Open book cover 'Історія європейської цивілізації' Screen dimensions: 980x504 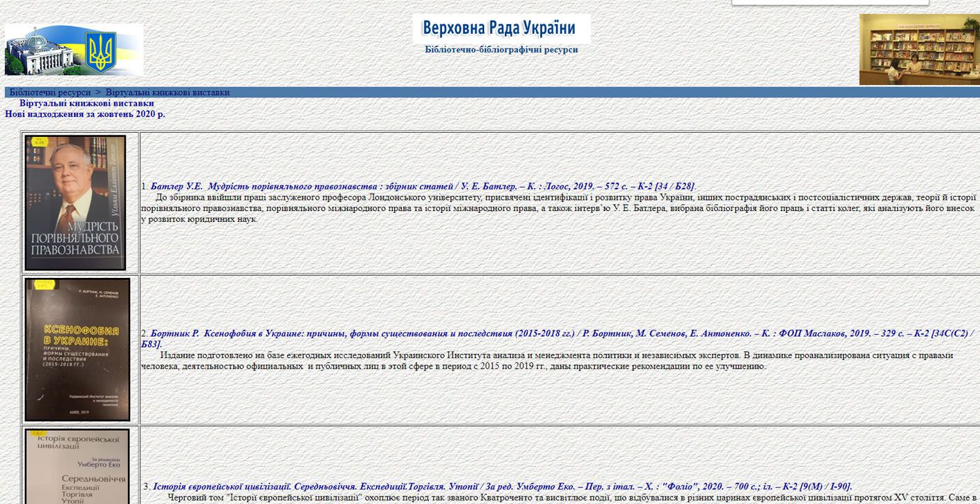coord(77,466)
